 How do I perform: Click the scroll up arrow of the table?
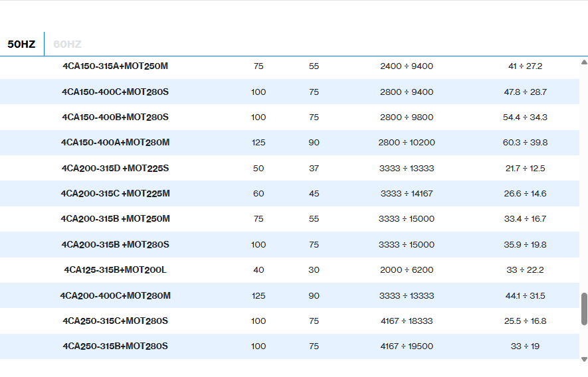click(584, 62)
